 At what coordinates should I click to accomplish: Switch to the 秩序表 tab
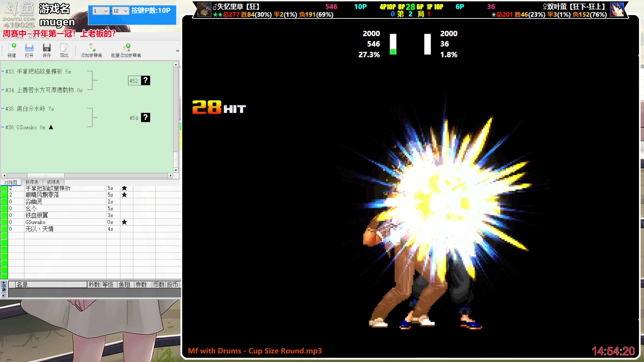point(32,182)
